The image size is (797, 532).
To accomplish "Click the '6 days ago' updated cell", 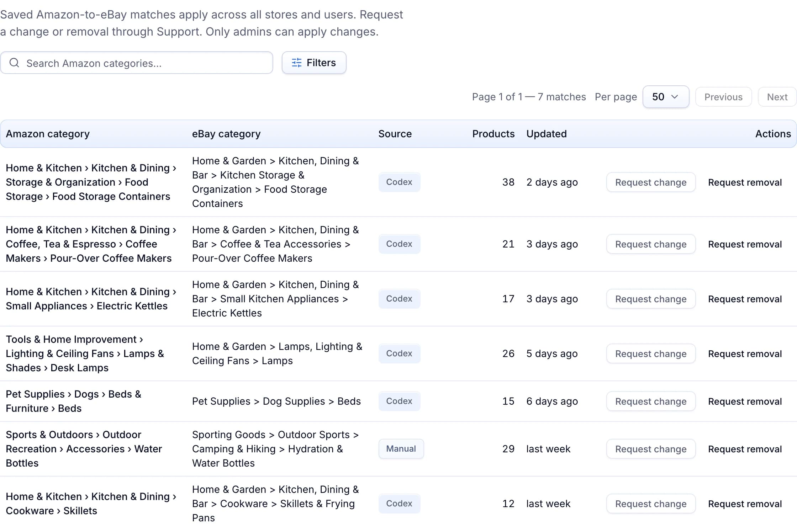I will [552, 401].
